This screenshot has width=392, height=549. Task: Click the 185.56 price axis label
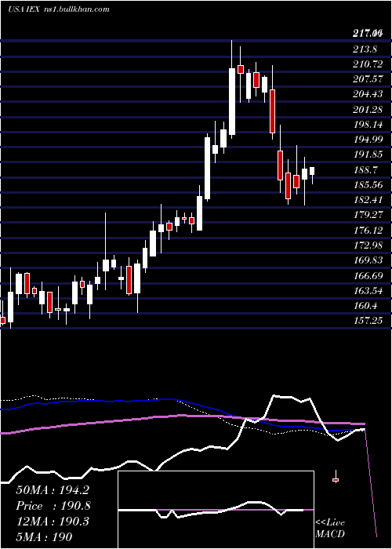tap(368, 185)
